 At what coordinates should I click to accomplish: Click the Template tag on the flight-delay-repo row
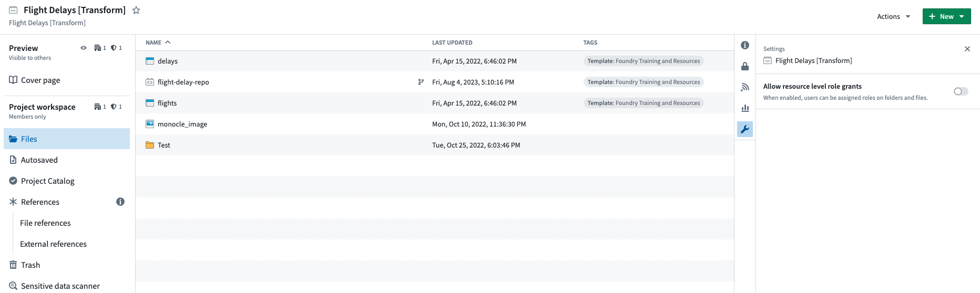coord(644,82)
